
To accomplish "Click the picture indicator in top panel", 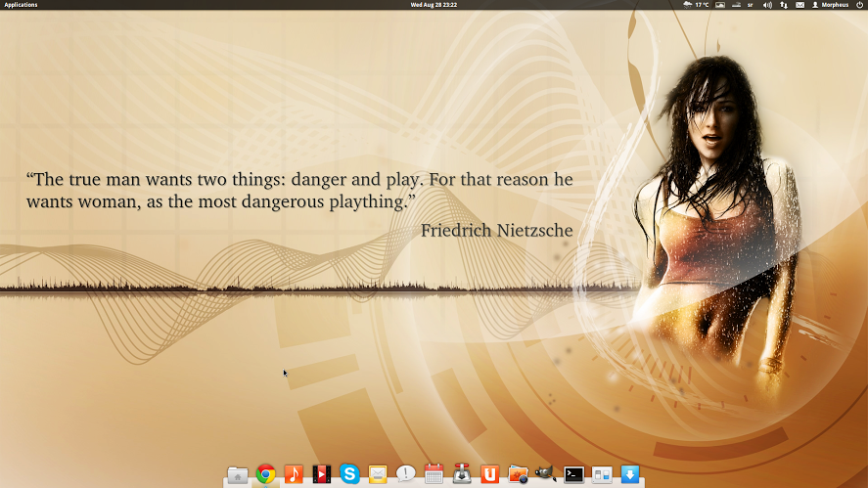I will 720,5.
